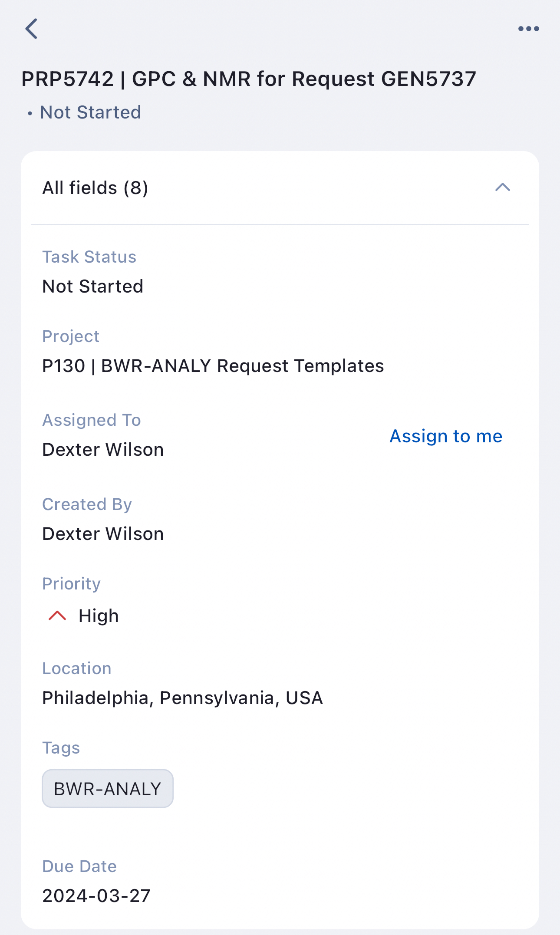
Task: Select the High priority value
Action: coord(99,616)
